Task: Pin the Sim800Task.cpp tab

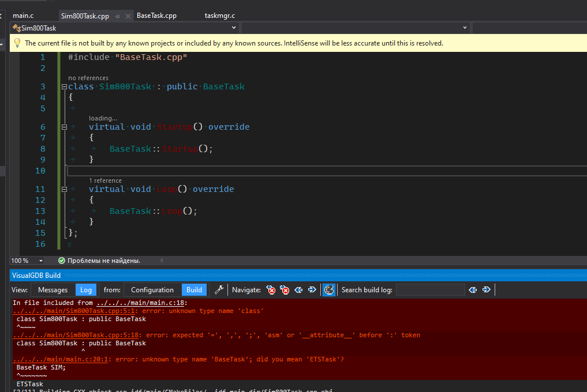Action: 117,16
